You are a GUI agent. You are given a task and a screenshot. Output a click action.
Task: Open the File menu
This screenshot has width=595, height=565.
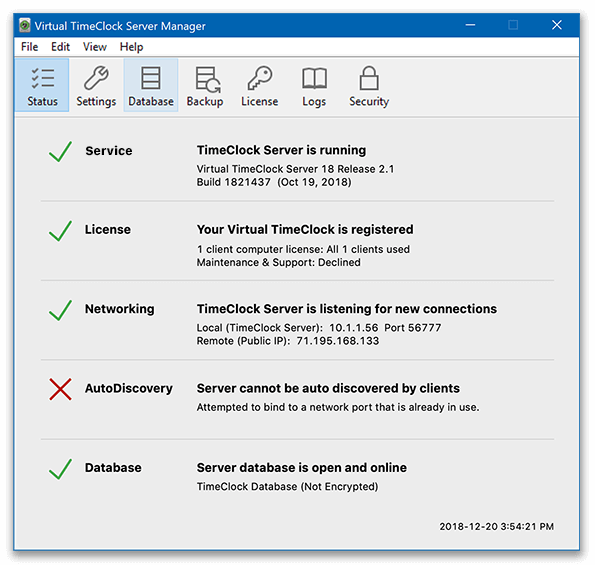[x=29, y=47]
